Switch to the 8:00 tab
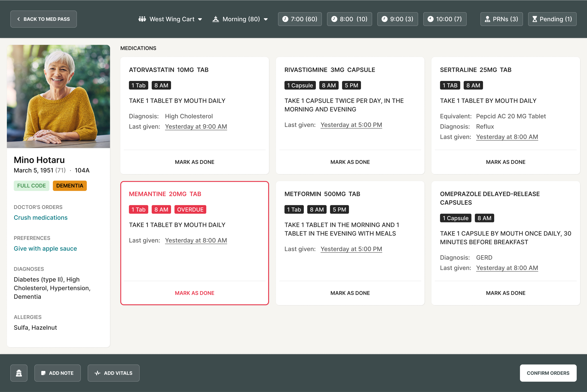This screenshot has width=587, height=392. [349, 19]
